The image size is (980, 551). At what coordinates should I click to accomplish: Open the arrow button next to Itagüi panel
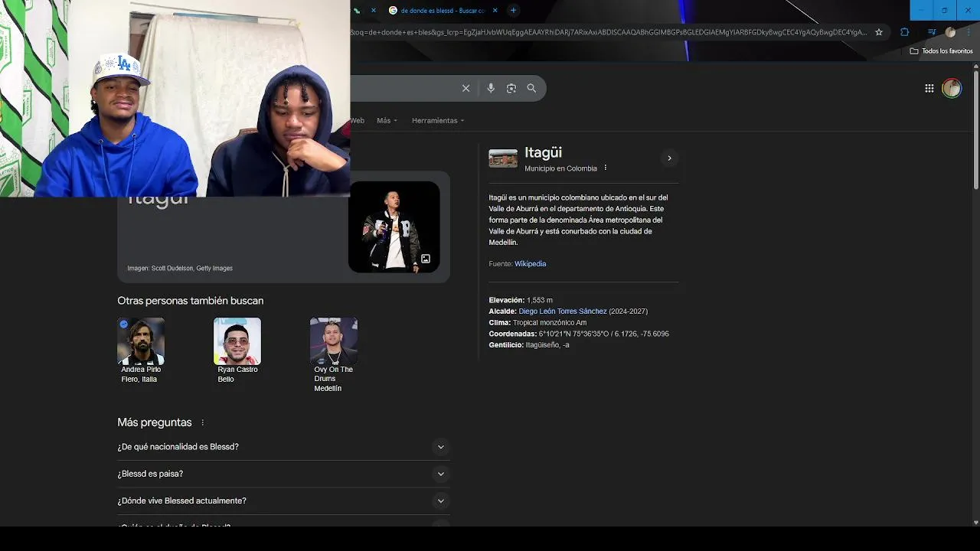coord(669,158)
